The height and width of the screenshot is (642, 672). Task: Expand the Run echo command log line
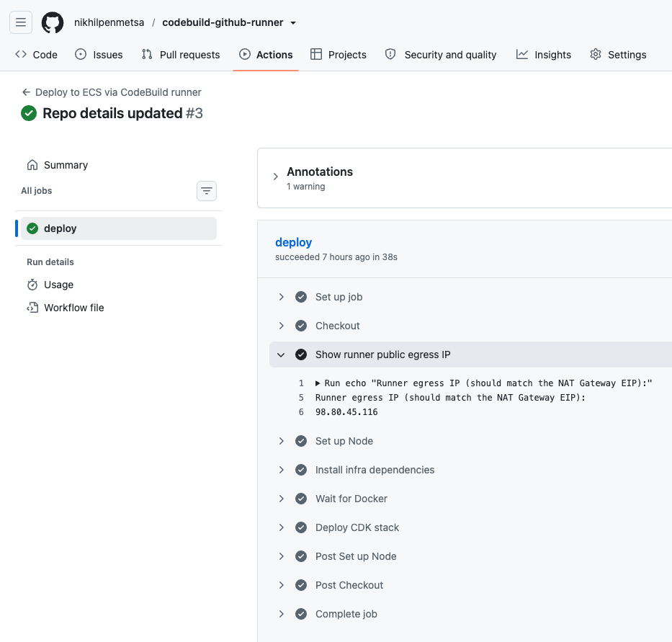pyautogui.click(x=318, y=383)
